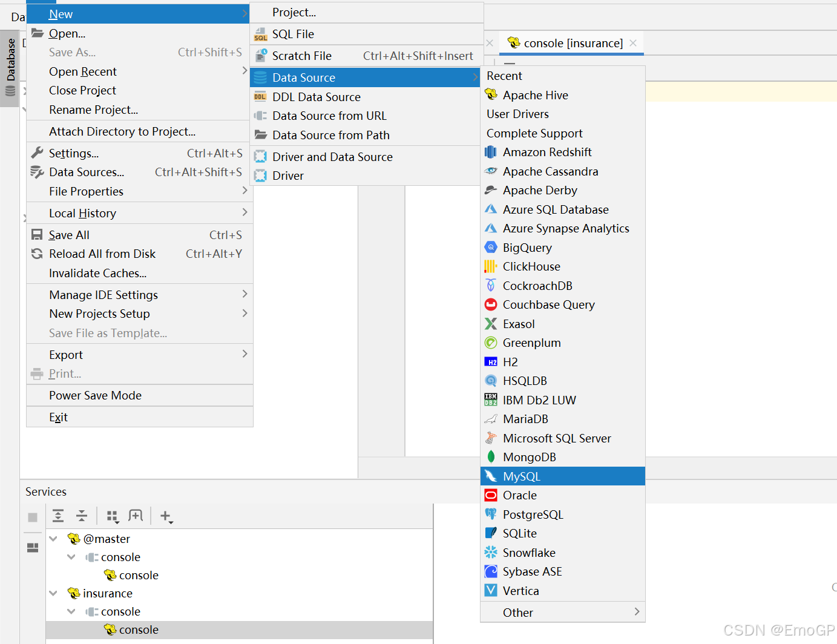Click the Oracle red icon
Viewport: 837px width, 644px height.
coord(491,495)
